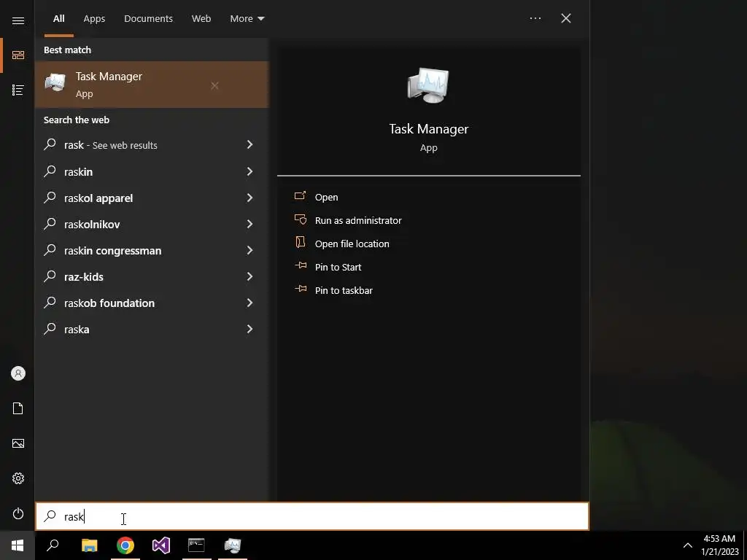Click the Windows Start button
Image resolution: width=747 pixels, height=560 pixels.
tap(18, 545)
